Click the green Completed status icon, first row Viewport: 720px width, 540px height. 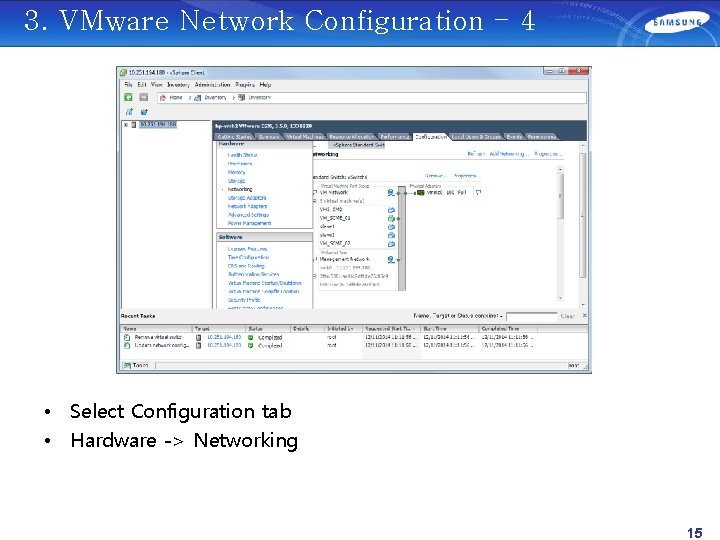(x=251, y=337)
